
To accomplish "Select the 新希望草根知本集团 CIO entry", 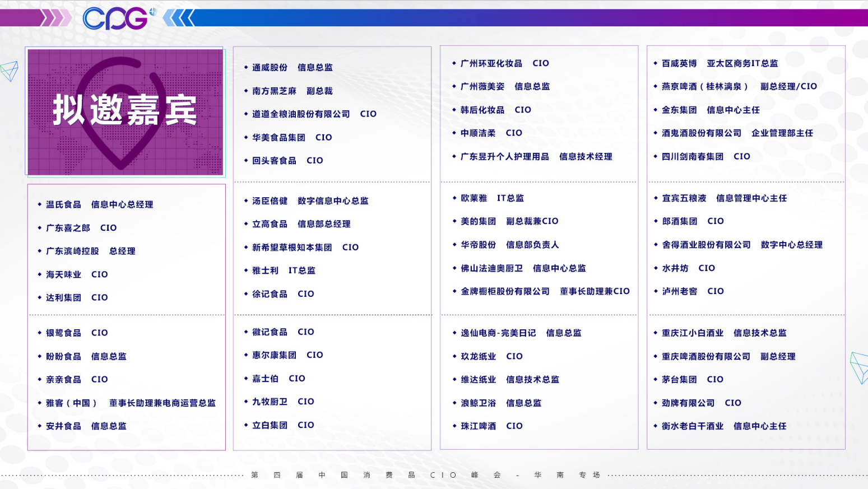I will click(x=305, y=247).
